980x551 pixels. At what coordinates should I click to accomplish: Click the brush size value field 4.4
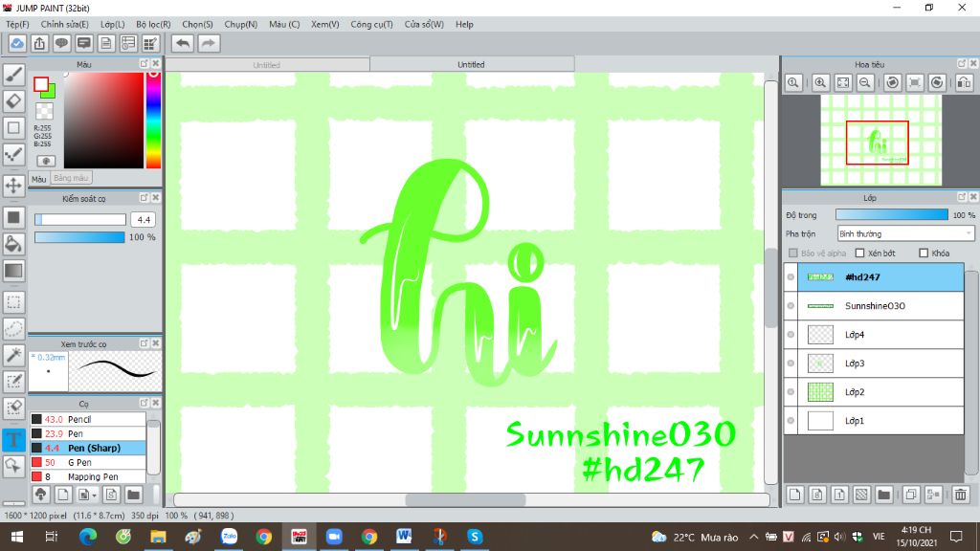[x=144, y=219]
